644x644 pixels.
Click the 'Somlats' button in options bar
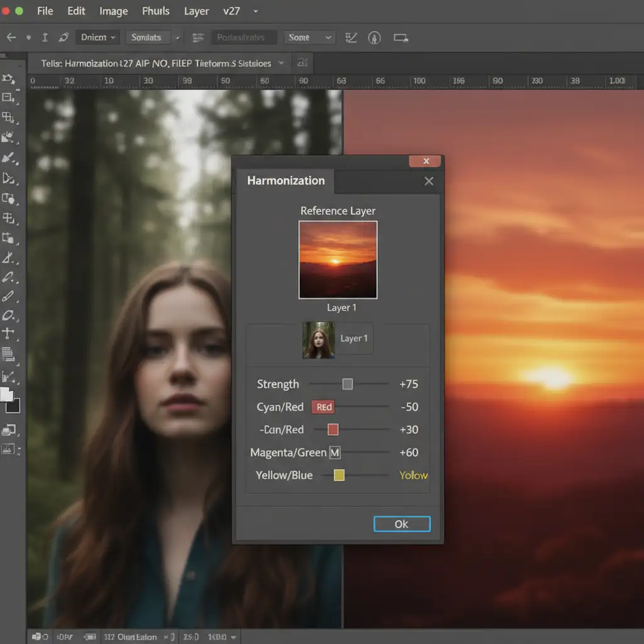click(x=147, y=38)
